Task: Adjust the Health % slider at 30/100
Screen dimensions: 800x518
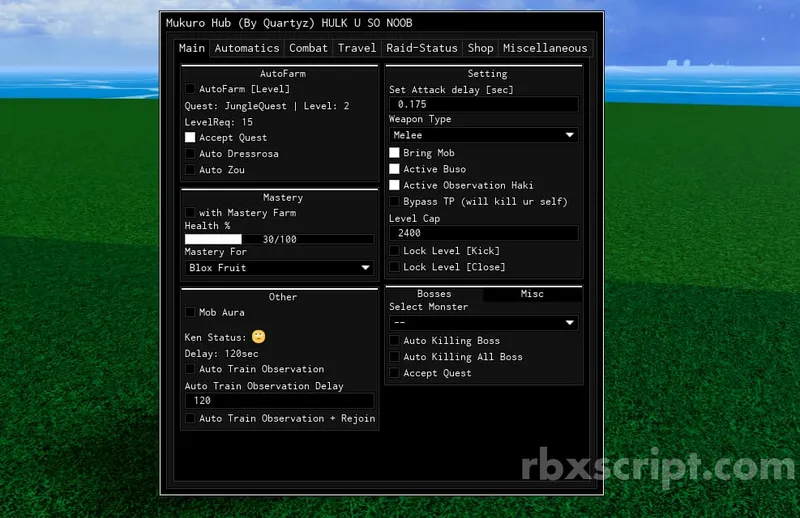Action: pos(279,239)
